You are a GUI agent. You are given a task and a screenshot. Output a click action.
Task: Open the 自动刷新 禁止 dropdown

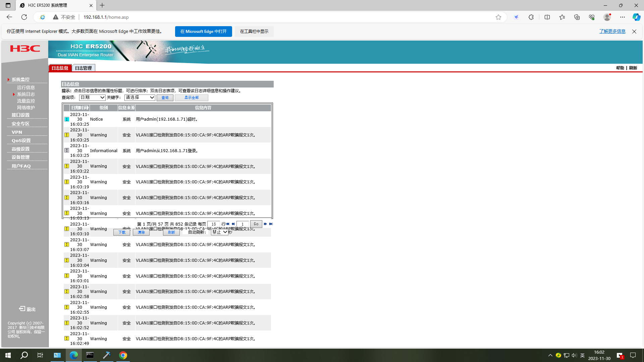[219, 232]
